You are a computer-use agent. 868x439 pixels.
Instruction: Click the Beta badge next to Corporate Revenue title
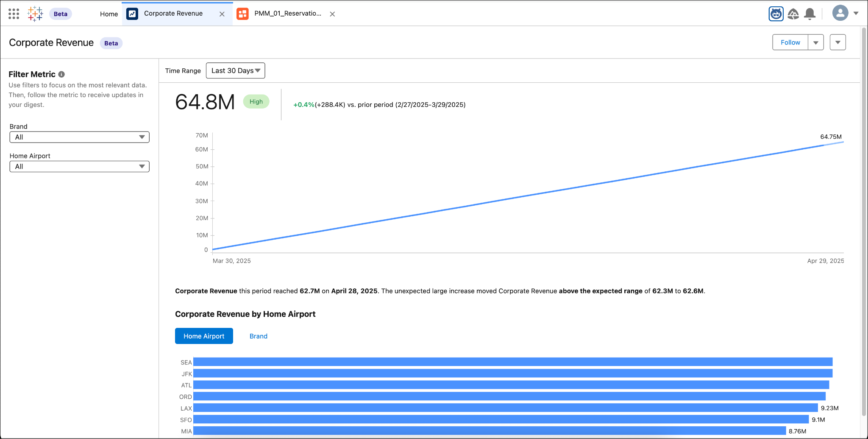coord(111,43)
